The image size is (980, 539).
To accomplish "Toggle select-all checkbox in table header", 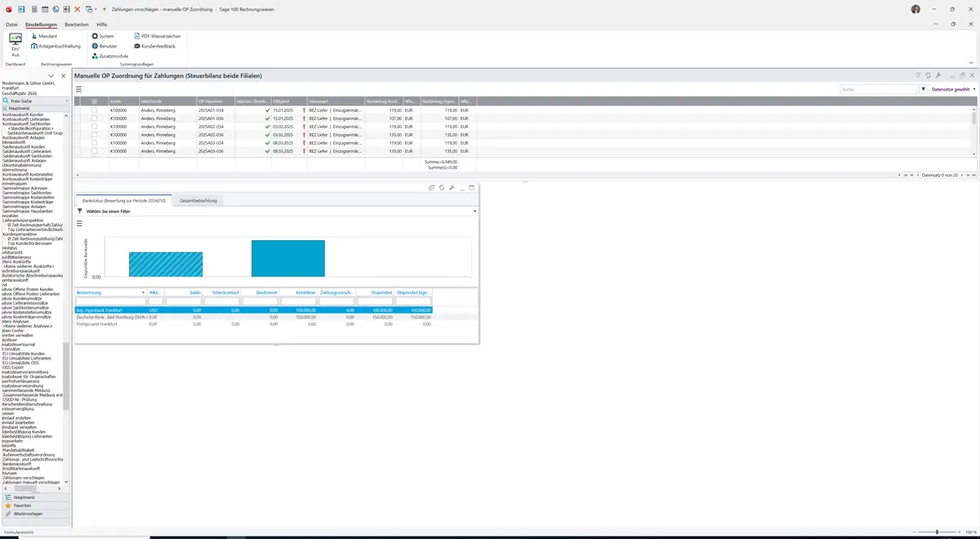I will click(x=94, y=101).
